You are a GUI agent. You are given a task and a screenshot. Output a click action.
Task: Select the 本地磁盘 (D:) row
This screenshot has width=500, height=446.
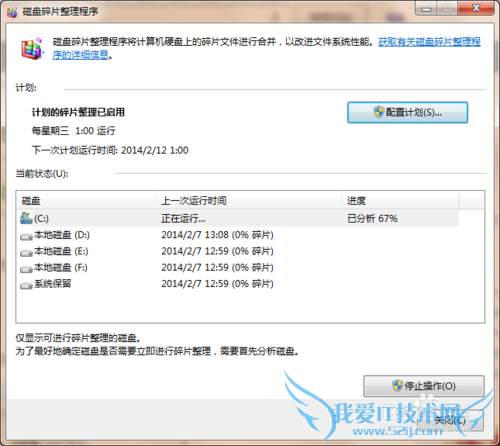[x=239, y=235]
